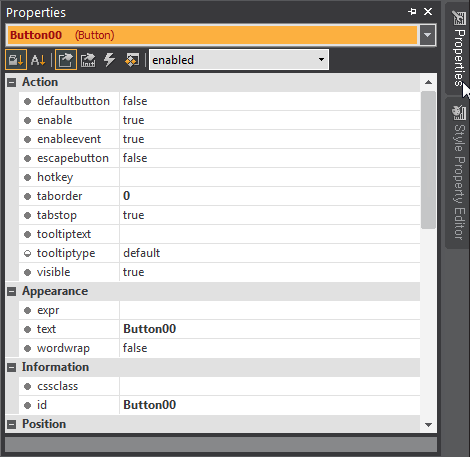Click the Style Property Editor tab icon
The width and height of the screenshot is (470, 457).
click(459, 113)
